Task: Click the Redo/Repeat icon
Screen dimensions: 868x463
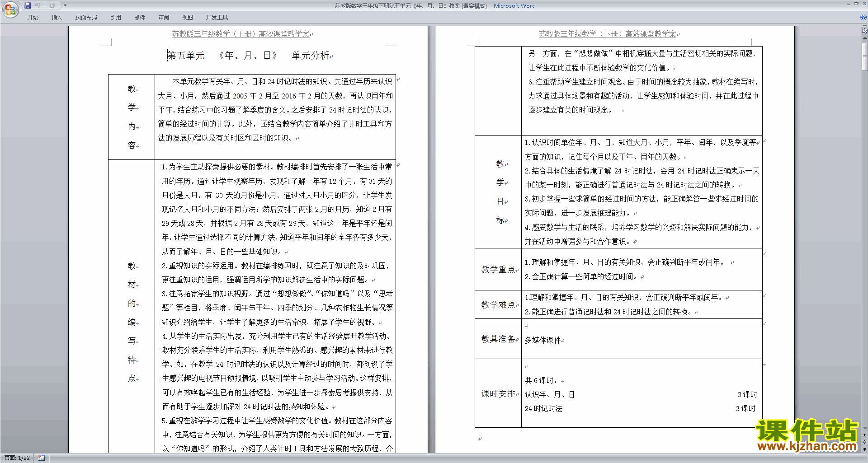Action: coord(52,5)
